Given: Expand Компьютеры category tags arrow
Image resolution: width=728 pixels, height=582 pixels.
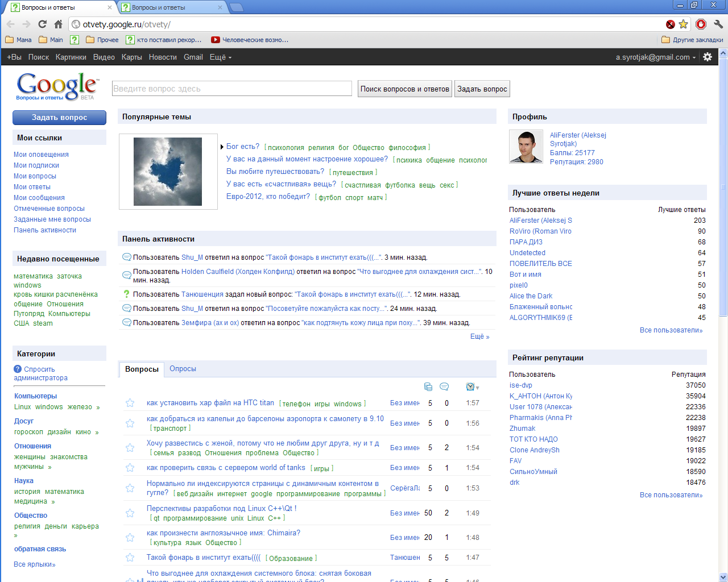Looking at the screenshot, I should click(x=98, y=408).
